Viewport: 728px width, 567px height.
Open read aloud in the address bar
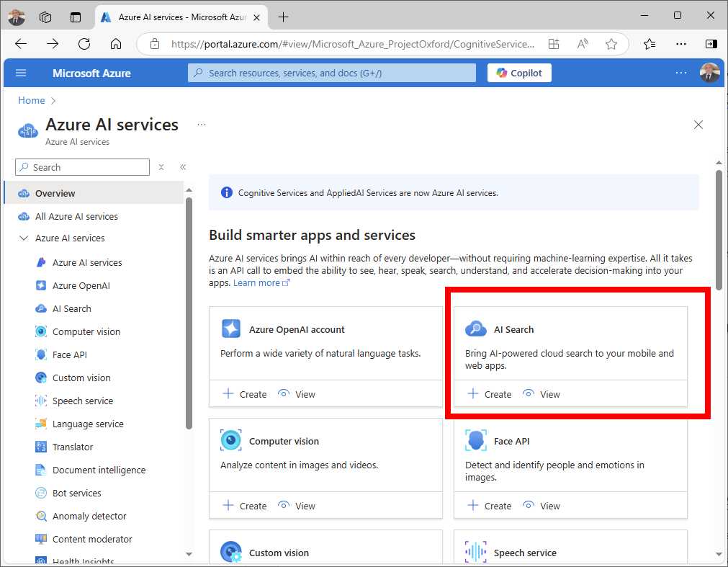(583, 44)
